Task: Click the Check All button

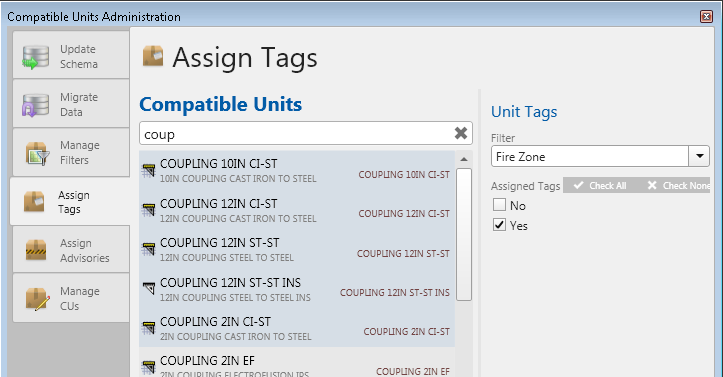Action: 600,185
